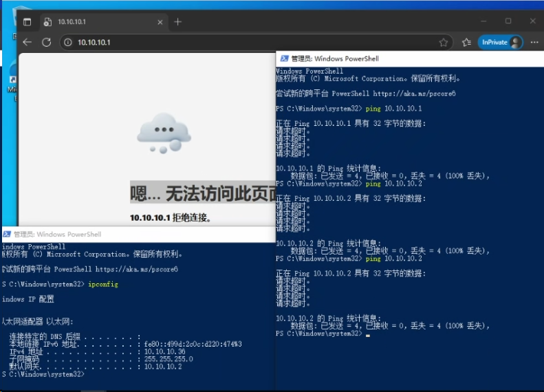
Task: Click the site information icon in address bar
Action: (68, 42)
